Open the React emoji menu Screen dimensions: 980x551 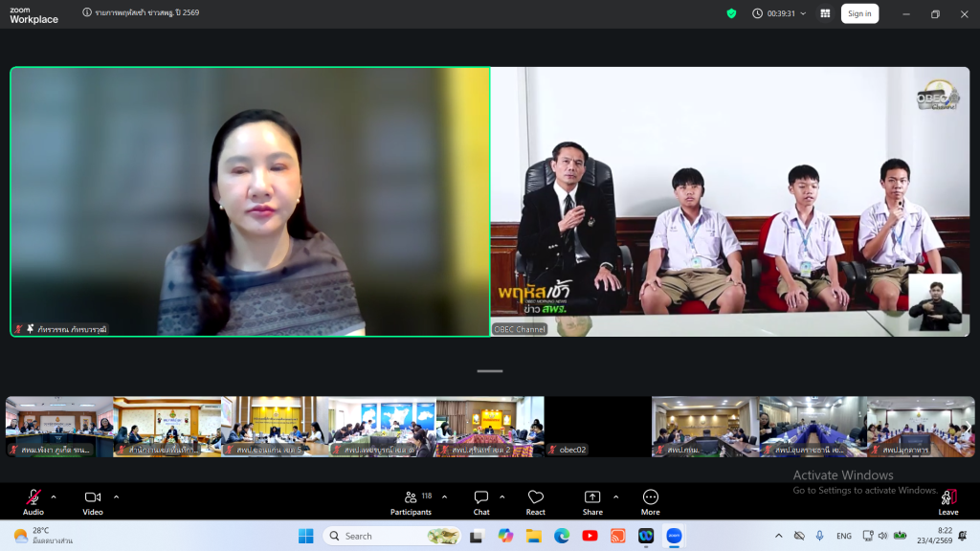(536, 501)
